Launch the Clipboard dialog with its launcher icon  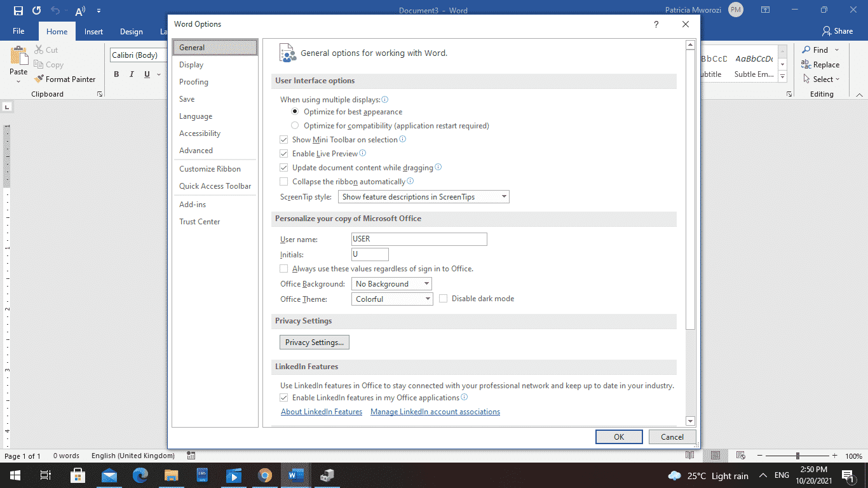99,93
